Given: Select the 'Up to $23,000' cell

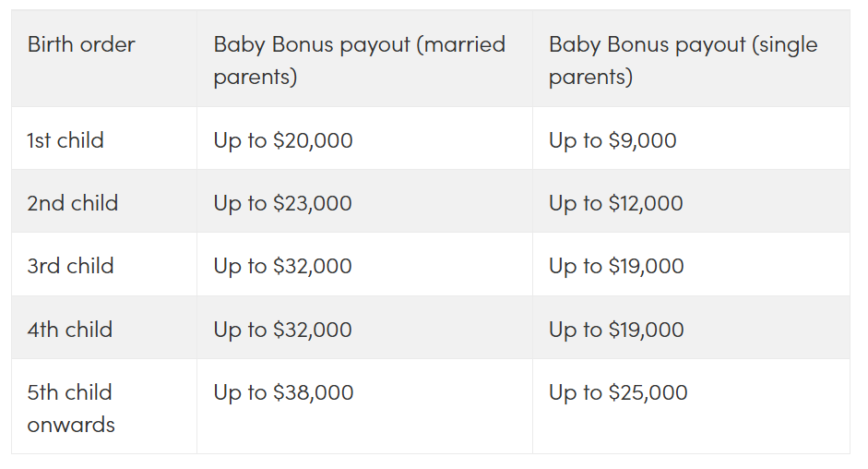Looking at the screenshot, I should click(282, 203).
